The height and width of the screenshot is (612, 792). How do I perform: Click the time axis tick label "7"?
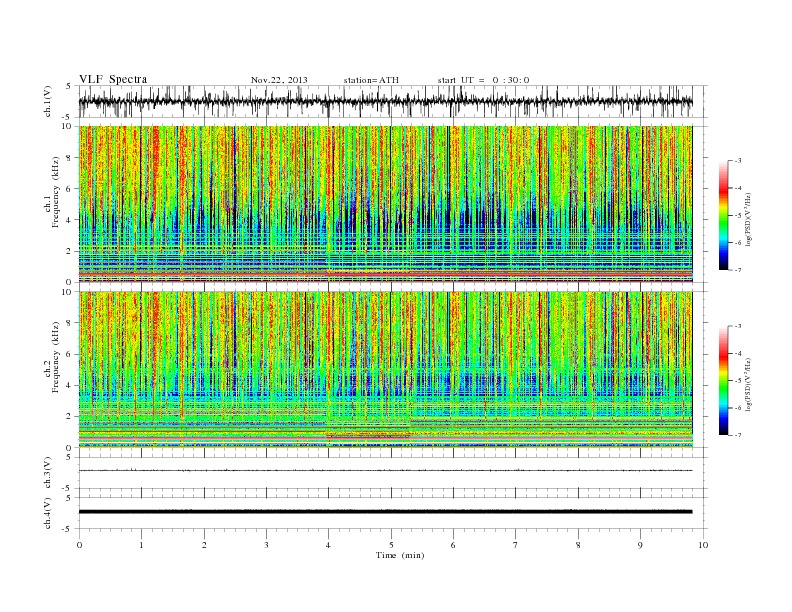click(x=516, y=545)
